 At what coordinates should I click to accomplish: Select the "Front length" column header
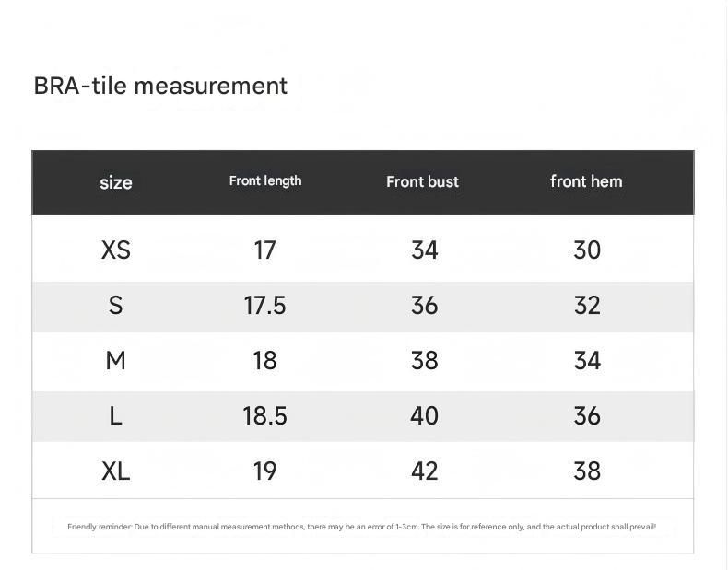[265, 180]
